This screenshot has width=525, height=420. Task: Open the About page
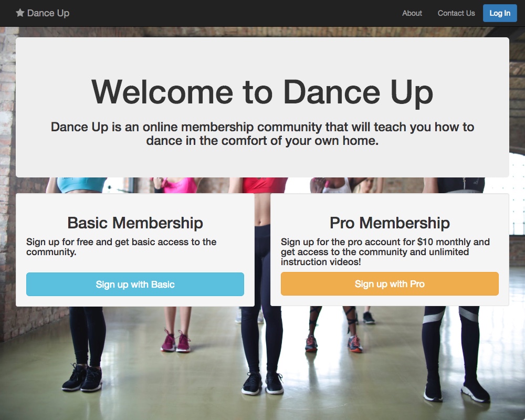click(412, 13)
